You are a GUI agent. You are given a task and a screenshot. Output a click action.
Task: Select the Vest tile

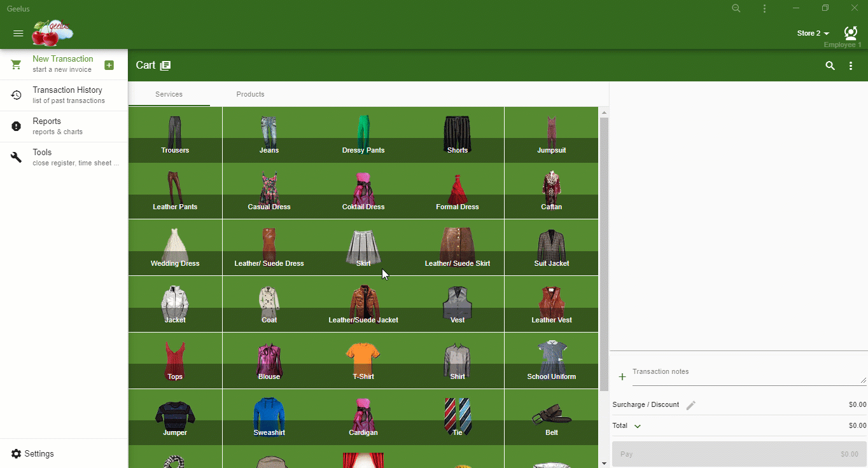(458, 304)
